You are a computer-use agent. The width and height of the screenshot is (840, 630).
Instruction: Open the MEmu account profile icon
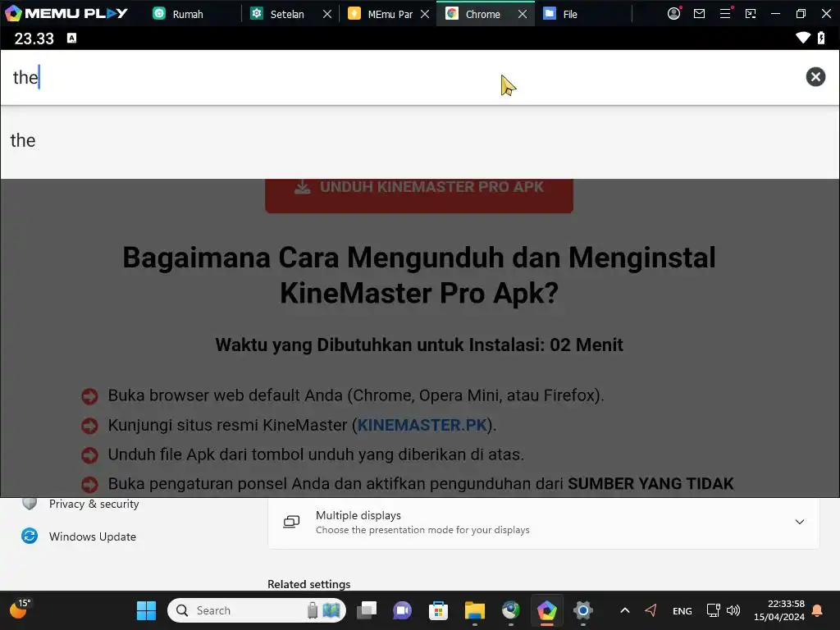pos(674,13)
